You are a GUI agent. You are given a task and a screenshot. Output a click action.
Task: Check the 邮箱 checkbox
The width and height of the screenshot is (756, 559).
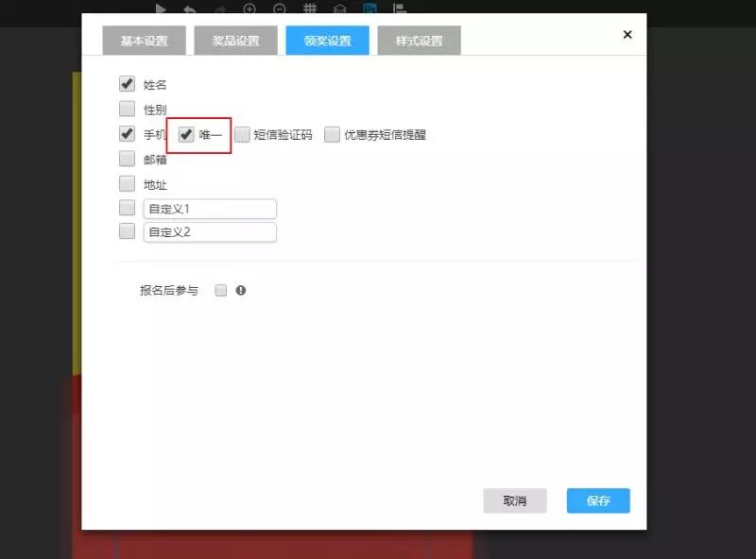(127, 159)
